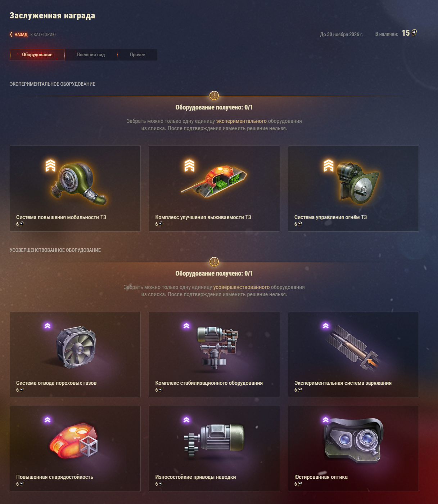Image resolution: width=438 pixels, height=504 pixels.
Task: Switch to the Внешний вид tab
Action: (x=91, y=55)
